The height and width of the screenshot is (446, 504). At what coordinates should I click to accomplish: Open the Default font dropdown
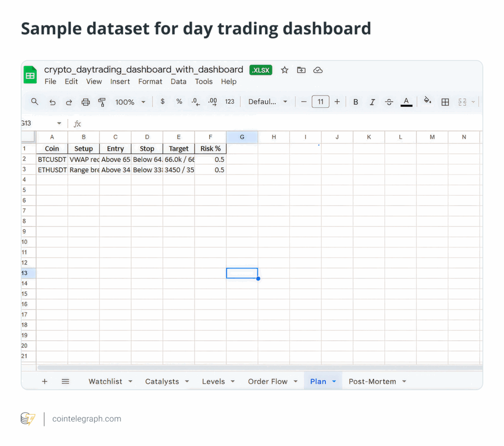[268, 102]
